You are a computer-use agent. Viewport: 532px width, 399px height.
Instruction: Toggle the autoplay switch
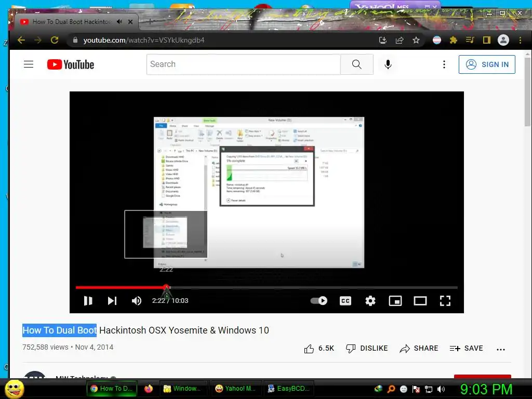point(319,301)
